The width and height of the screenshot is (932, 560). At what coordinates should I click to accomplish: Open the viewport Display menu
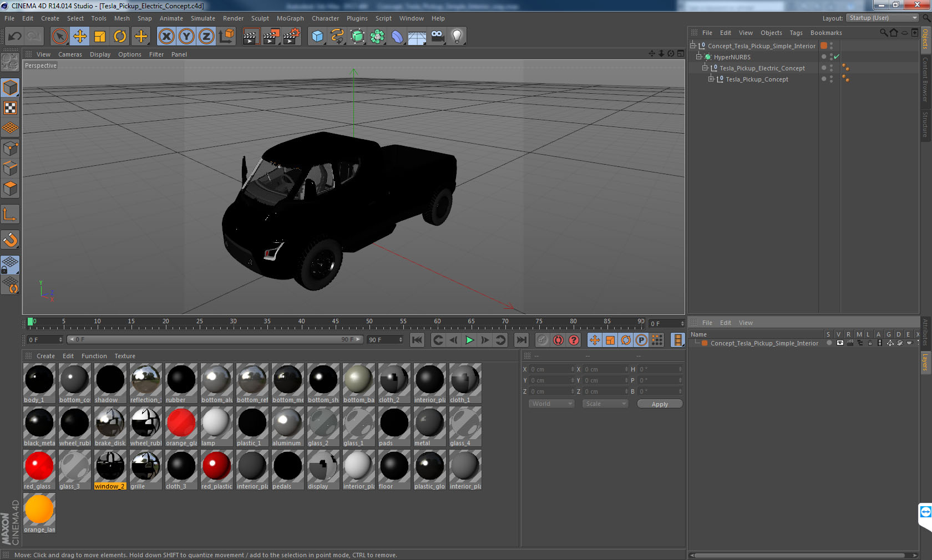click(x=100, y=54)
